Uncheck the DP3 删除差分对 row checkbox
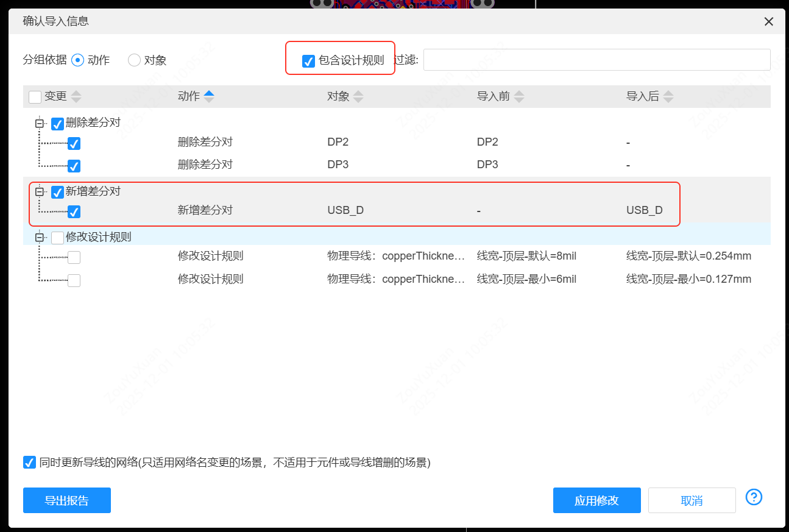Screen dimensions: 789x532 point(74,166)
